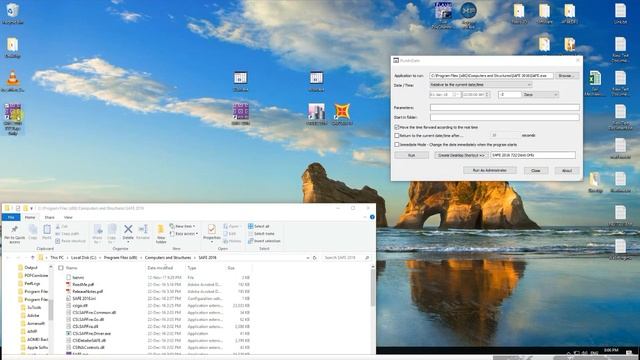Open the File tab in Explorer
This screenshot has width=640, height=360.
(11, 217)
